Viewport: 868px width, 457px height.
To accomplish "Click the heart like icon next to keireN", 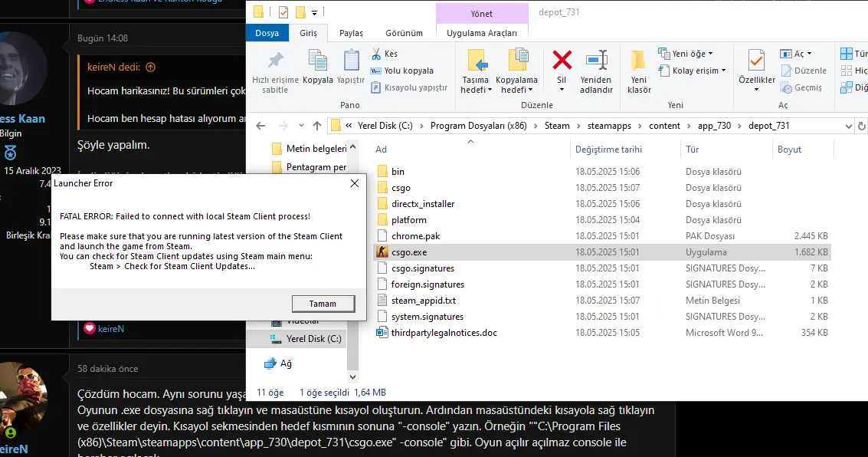I will (x=89, y=328).
